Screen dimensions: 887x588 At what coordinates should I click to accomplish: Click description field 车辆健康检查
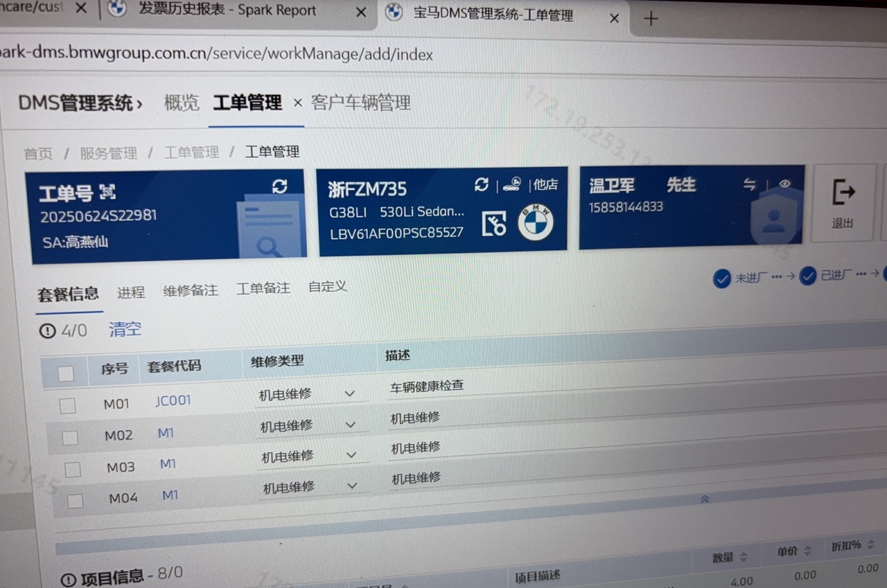coord(427,386)
